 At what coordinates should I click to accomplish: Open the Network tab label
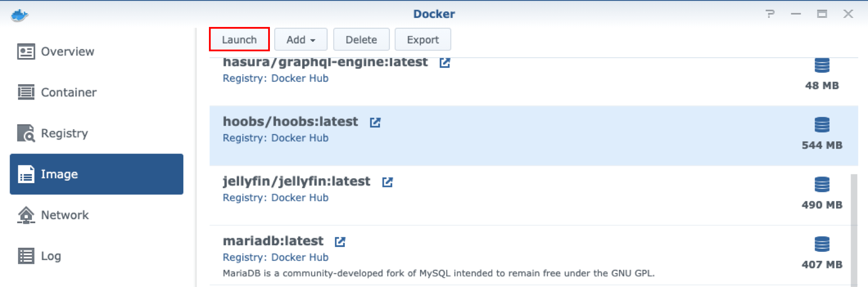(65, 215)
